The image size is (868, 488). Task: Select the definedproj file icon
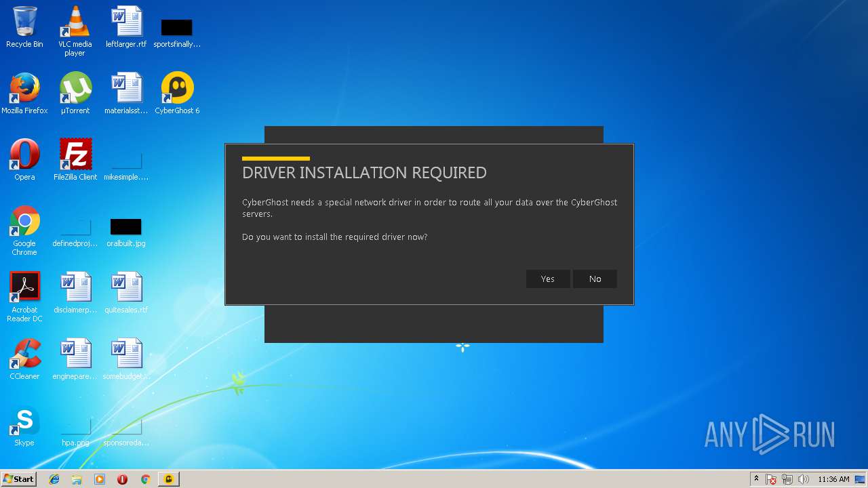[x=75, y=232]
